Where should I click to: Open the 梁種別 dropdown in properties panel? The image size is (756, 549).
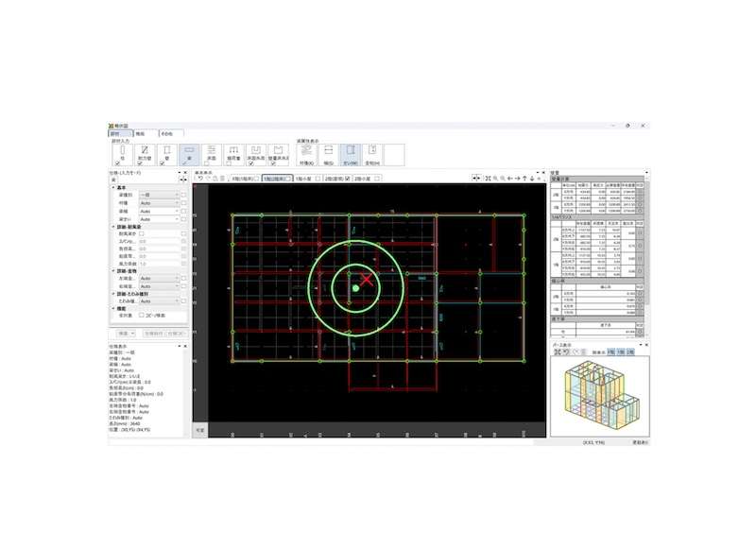coord(158,195)
